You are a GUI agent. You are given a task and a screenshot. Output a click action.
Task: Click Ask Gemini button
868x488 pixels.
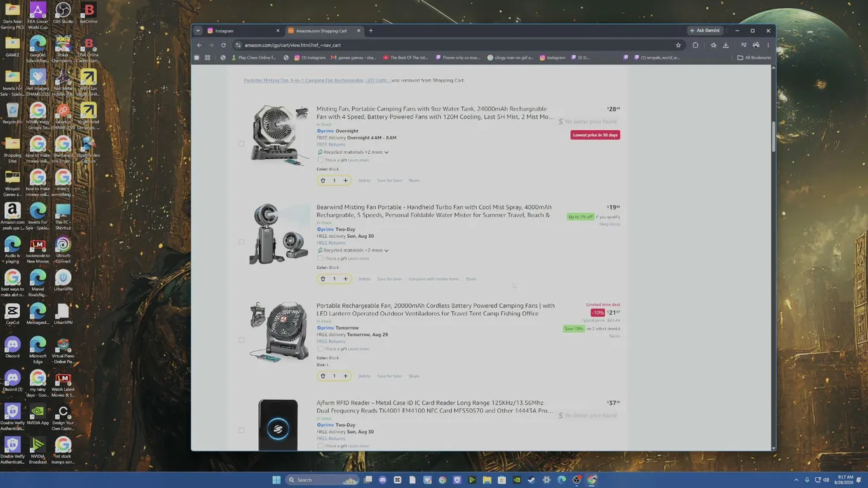705,30
